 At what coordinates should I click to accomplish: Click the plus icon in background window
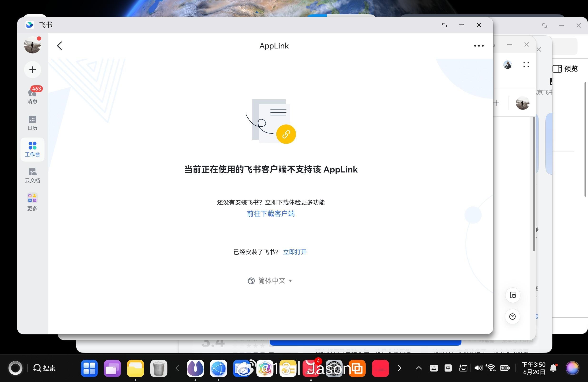(x=496, y=103)
